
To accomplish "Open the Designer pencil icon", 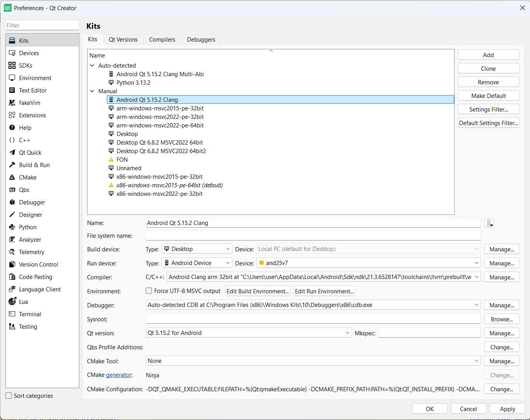I will pyautogui.click(x=12, y=214).
